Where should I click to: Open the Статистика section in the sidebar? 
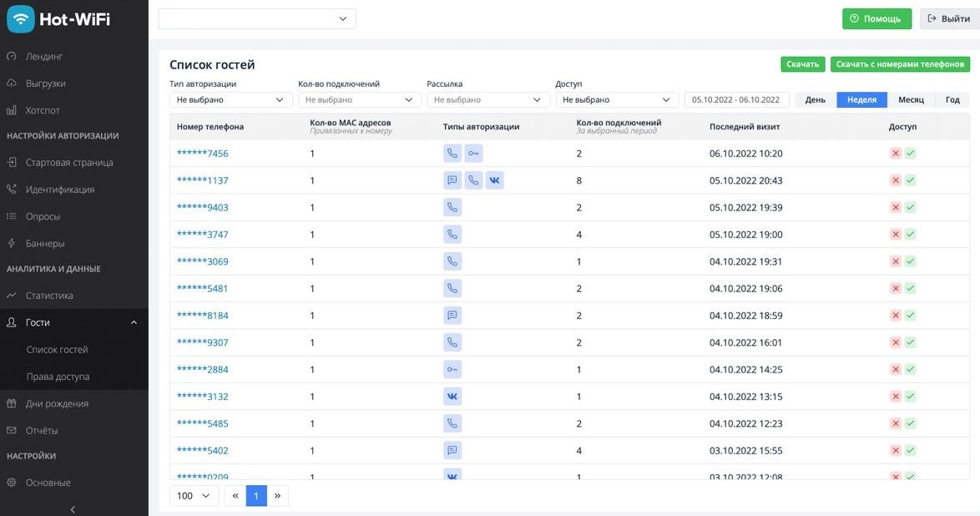49,296
